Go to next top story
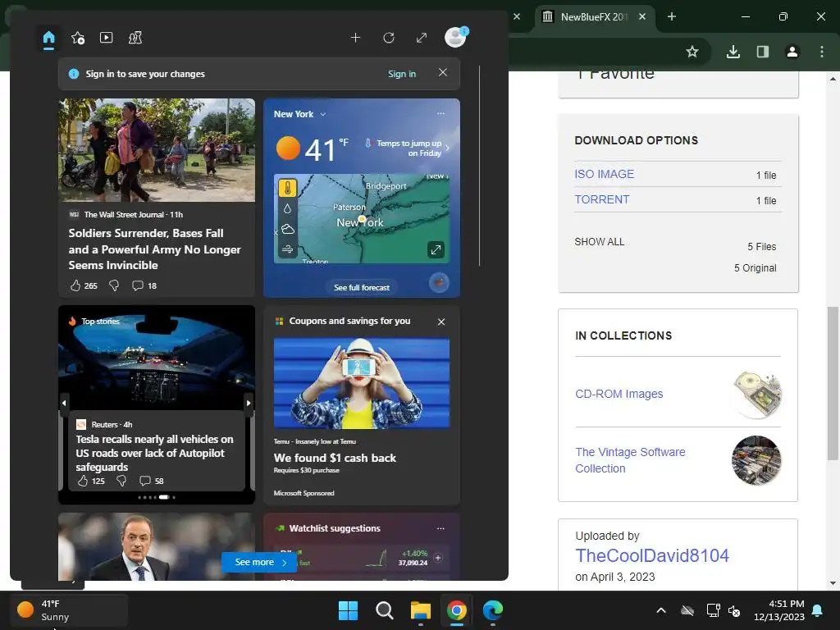This screenshot has height=630, width=840. 249,403
